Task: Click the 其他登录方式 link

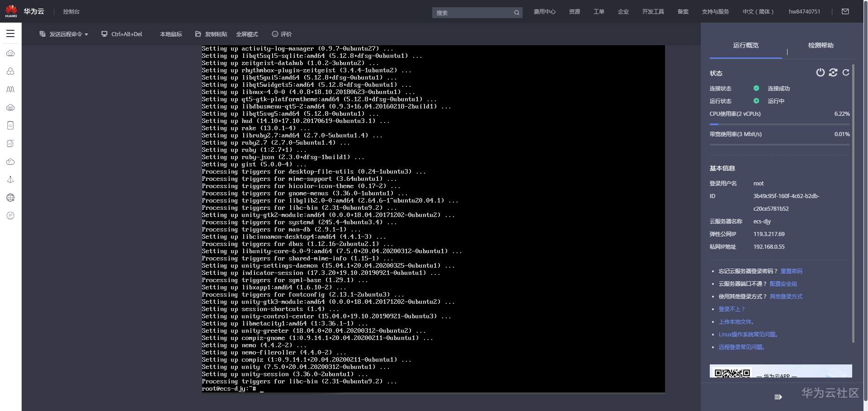Action: coord(786,297)
